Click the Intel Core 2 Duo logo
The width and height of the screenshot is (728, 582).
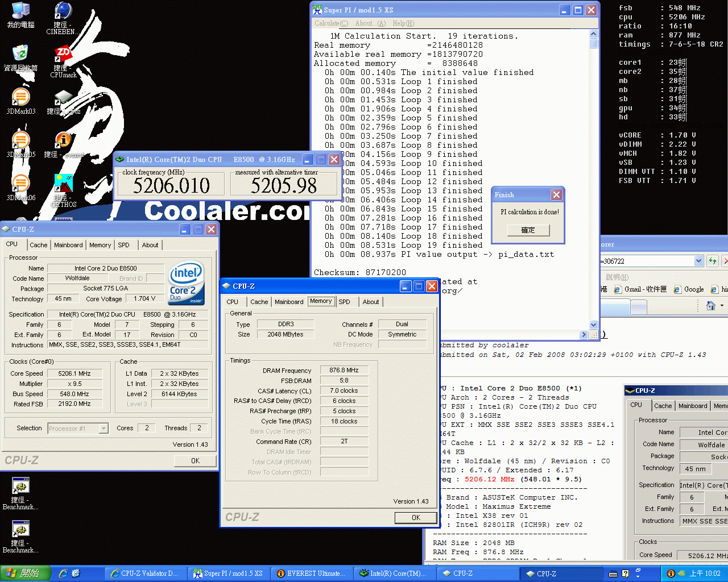[x=186, y=282]
